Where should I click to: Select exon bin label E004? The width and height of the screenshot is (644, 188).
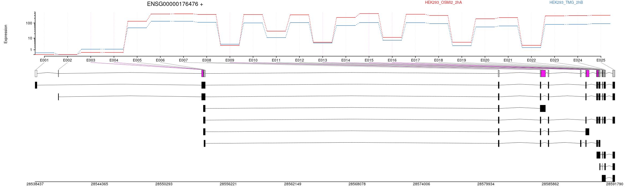pyautogui.click(x=114, y=60)
